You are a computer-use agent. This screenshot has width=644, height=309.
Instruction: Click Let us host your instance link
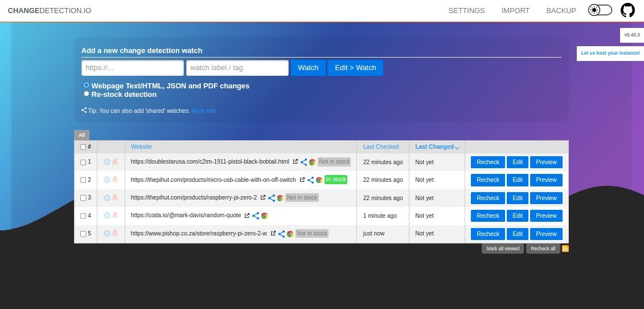610,53
